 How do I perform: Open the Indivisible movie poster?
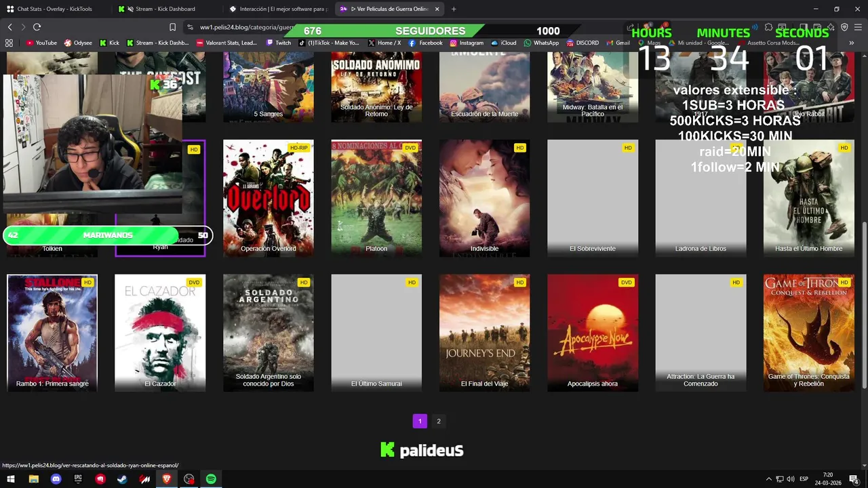pyautogui.click(x=484, y=199)
